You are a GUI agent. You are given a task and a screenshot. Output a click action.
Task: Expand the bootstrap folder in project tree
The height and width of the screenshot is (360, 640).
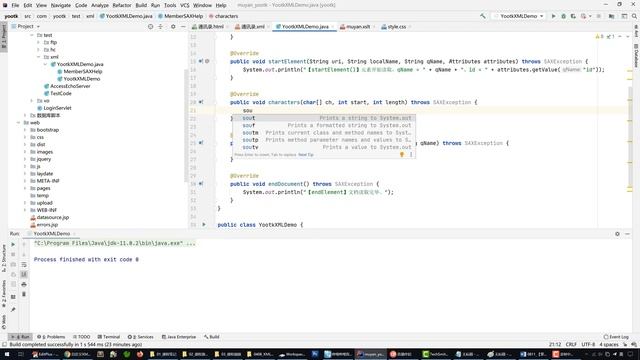point(25,130)
